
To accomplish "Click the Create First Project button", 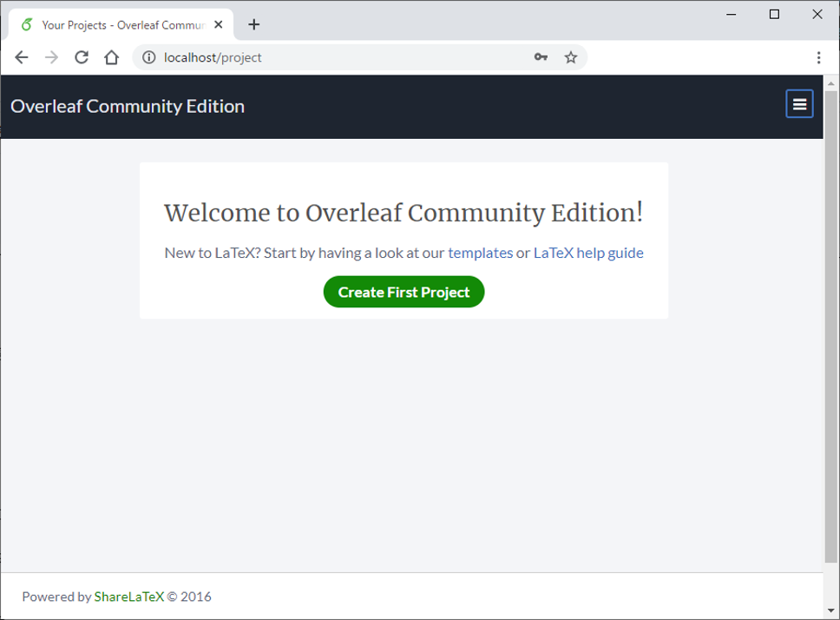I will 404,292.
